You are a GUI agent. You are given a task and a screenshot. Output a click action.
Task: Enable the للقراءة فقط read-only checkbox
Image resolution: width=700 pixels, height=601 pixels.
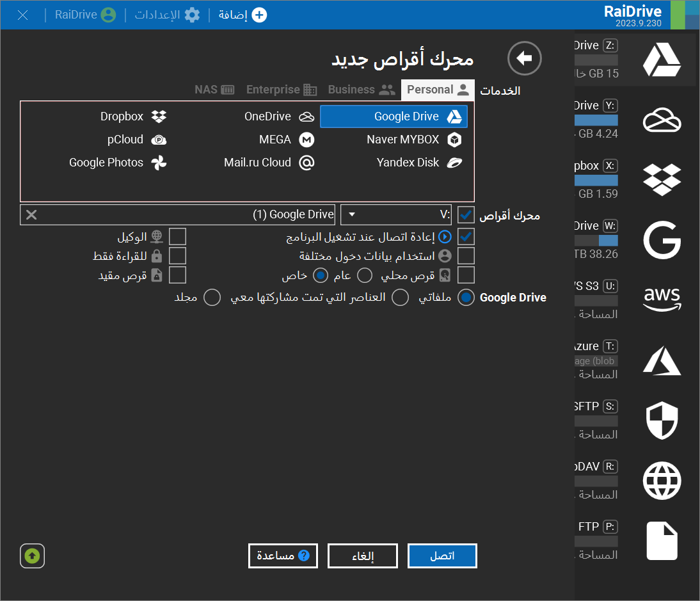point(178,256)
